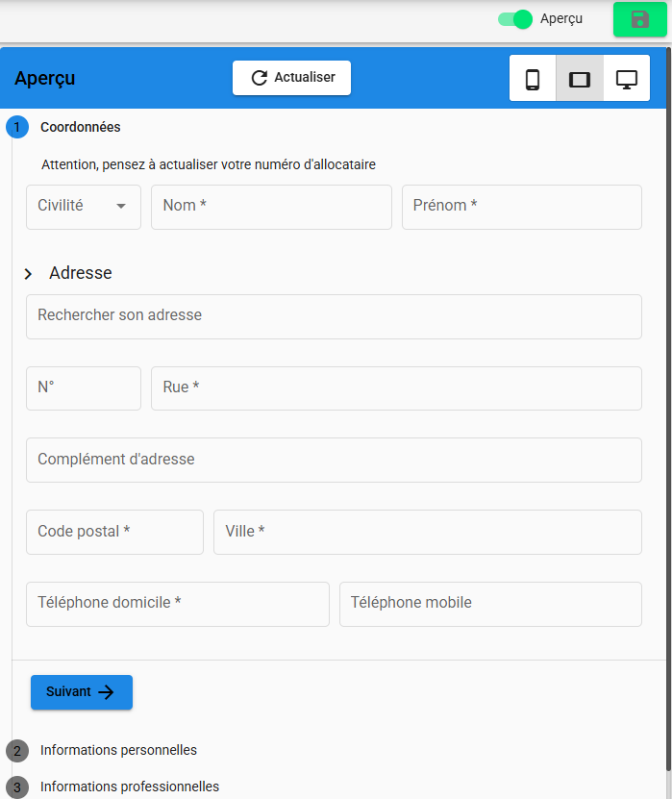
Task: Click the Nom input field
Action: pos(271,207)
